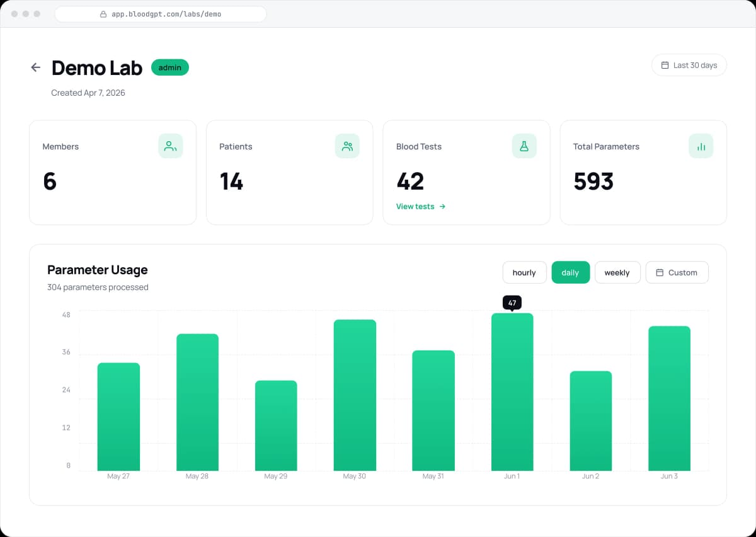This screenshot has height=537, width=756.
Task: Click the 48 y-axis label
Action: (66, 315)
